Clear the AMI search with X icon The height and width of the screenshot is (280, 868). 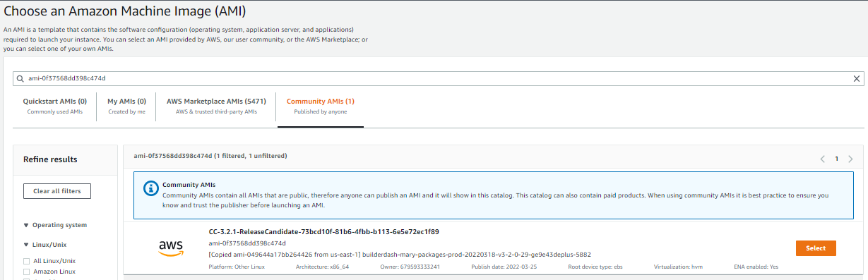coord(857,78)
